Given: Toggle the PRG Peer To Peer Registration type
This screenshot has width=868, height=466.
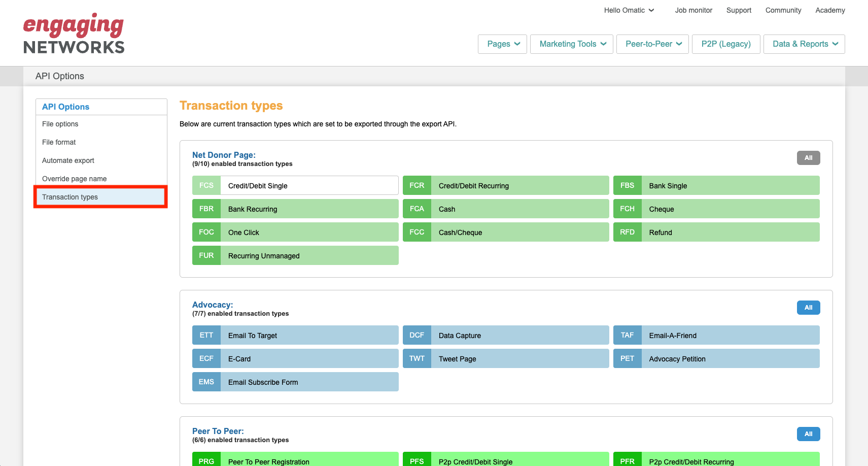Looking at the screenshot, I should click(x=295, y=459).
